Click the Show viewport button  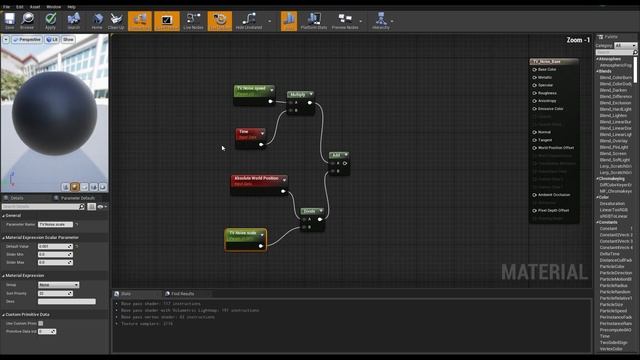[x=68, y=40]
